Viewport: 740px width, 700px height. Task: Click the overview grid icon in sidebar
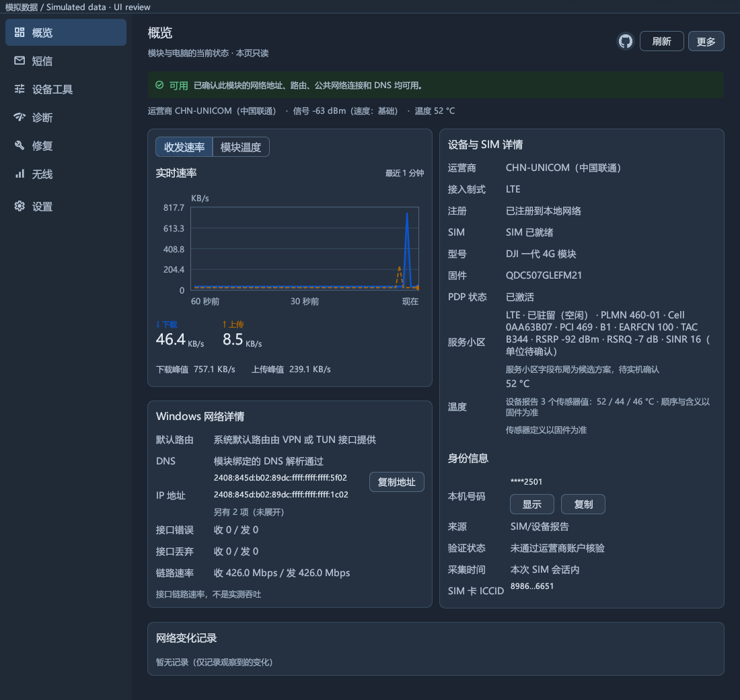coord(20,32)
